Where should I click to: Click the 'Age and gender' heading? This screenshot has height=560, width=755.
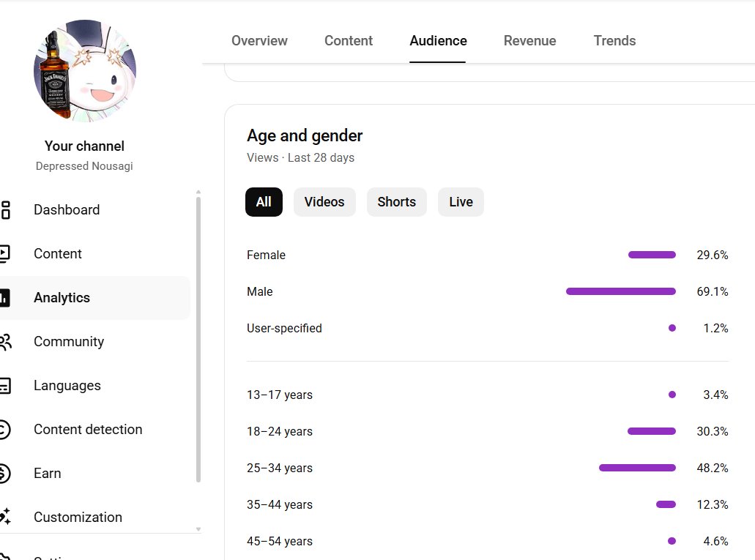305,135
